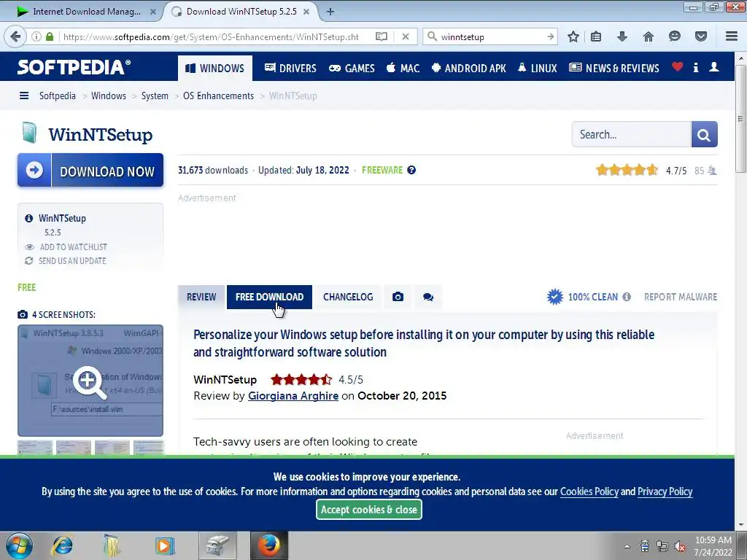
Task: Click Softpedia Search... input field
Action: pyautogui.click(x=631, y=135)
